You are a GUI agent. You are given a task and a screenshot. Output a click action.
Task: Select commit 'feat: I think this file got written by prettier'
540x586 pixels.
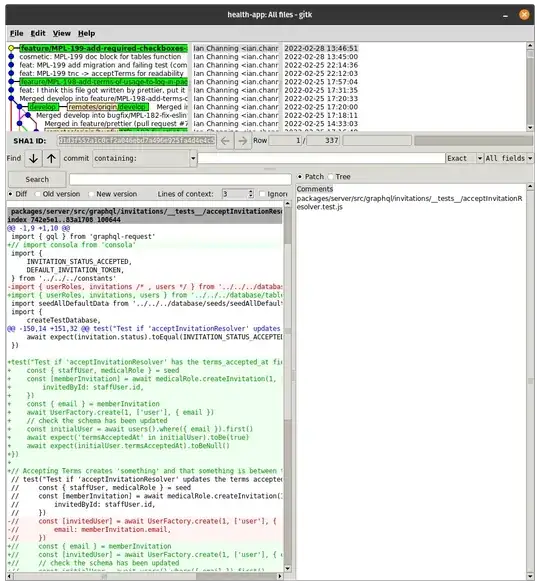(x=102, y=90)
